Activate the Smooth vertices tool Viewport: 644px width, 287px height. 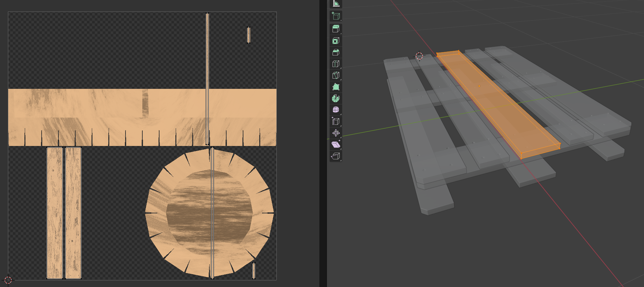coord(336,110)
